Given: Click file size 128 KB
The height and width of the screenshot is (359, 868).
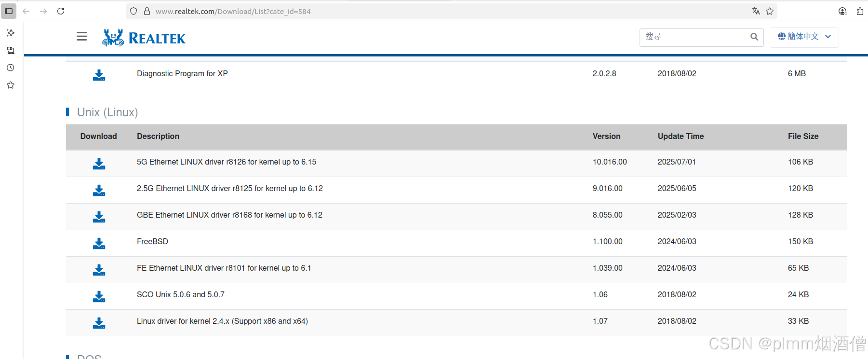Looking at the screenshot, I should point(800,215).
